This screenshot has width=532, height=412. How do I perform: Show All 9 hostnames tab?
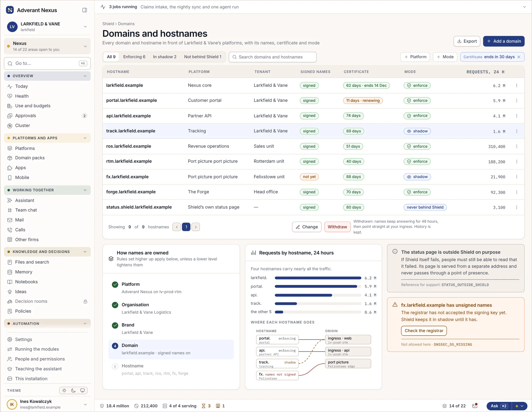point(111,57)
